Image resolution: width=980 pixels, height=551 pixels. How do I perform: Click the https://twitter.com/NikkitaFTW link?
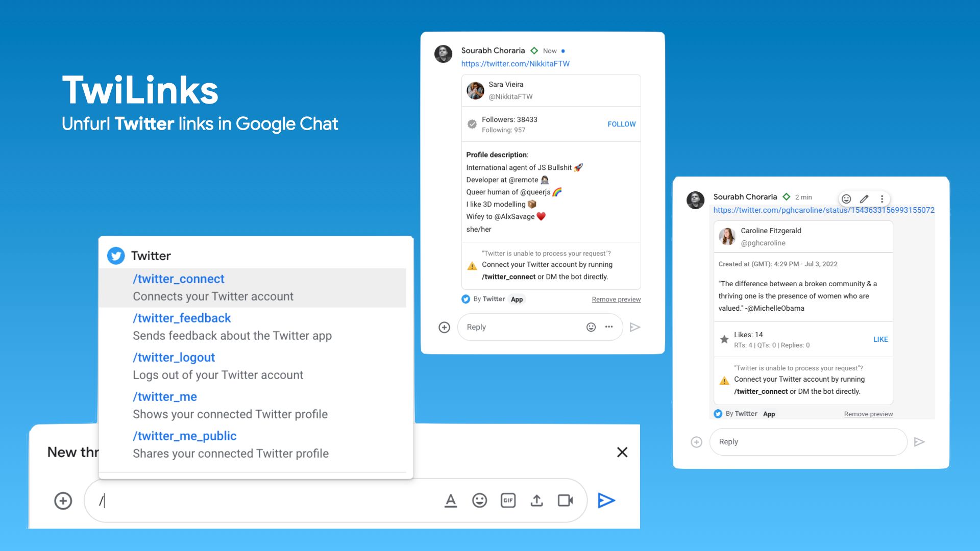point(515,63)
